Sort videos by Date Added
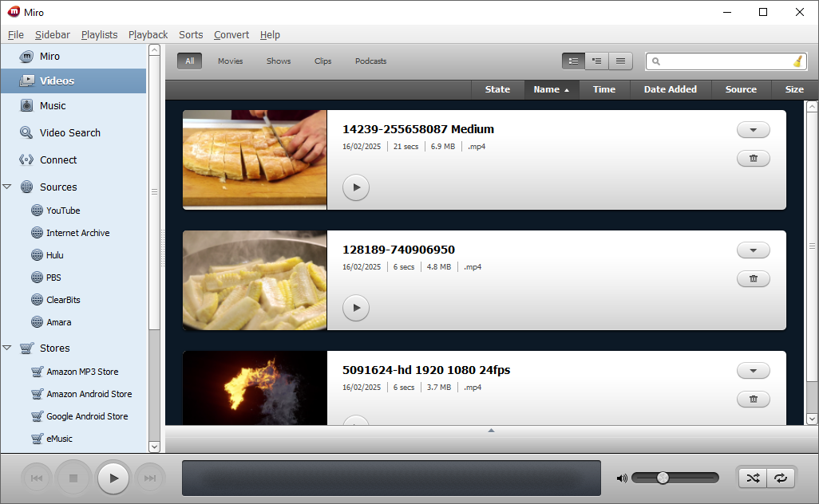 [x=670, y=89]
